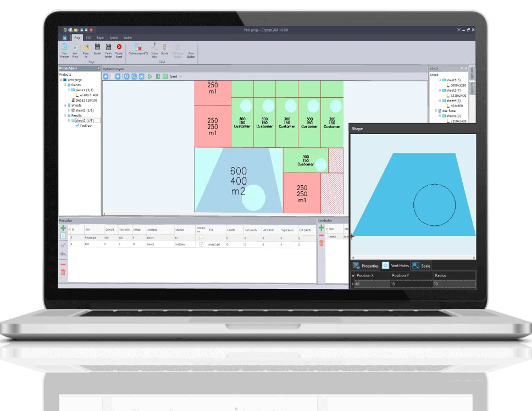Run Optimizasyon(F5) from the ribbon
Image resolution: width=532 pixels, height=411 pixels.
pyautogui.click(x=138, y=49)
